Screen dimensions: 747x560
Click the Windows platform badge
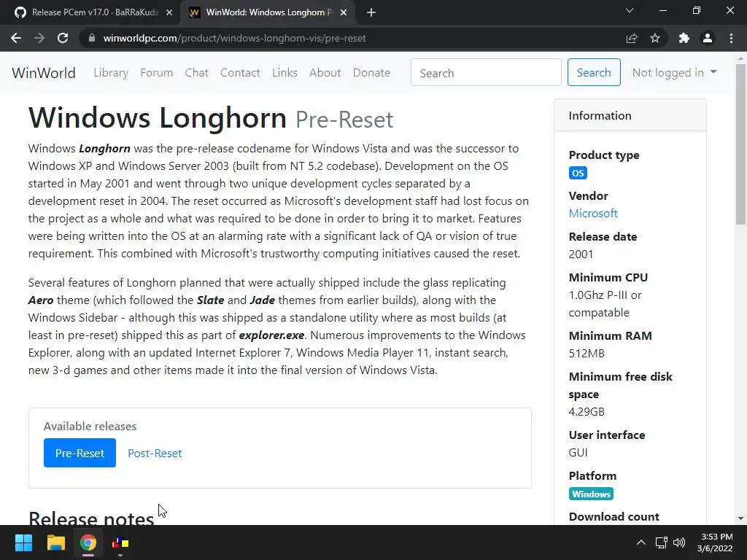click(x=591, y=494)
